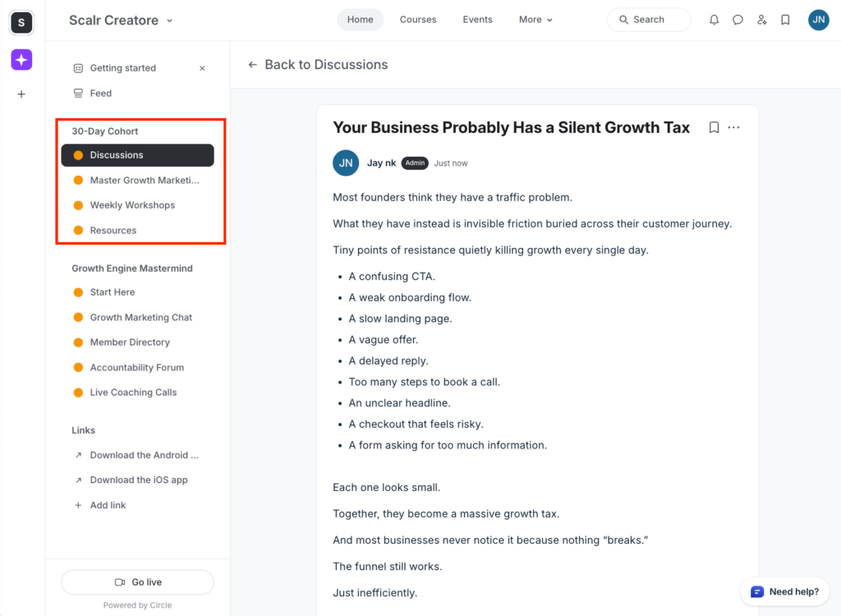841x616 pixels.
Task: Open the direct messages chat bubble icon
Action: pos(738,20)
